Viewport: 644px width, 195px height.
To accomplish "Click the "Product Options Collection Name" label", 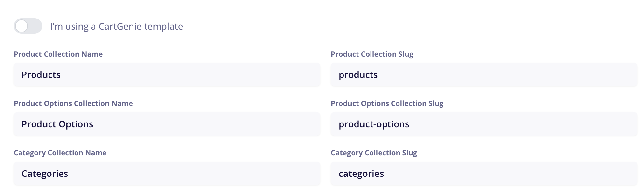I will pos(73,103).
